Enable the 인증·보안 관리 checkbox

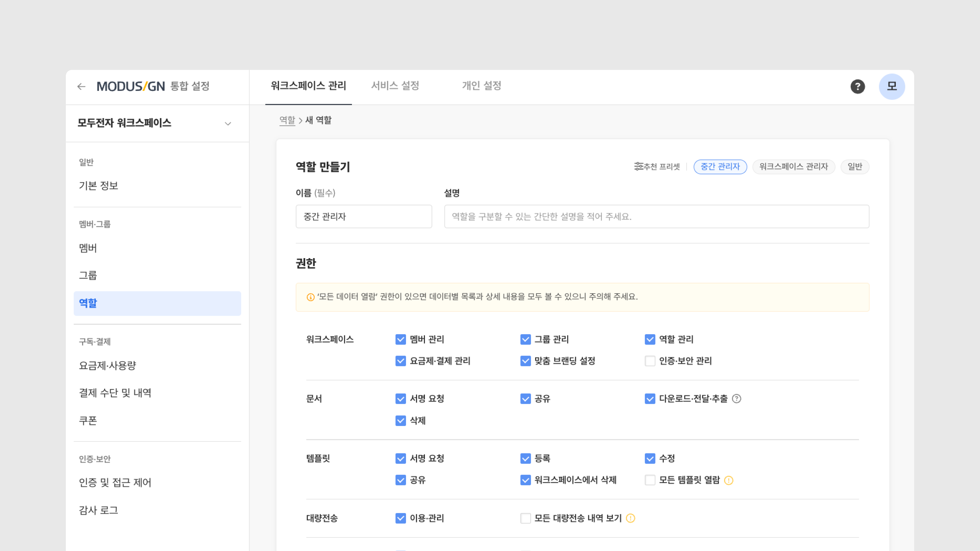650,361
